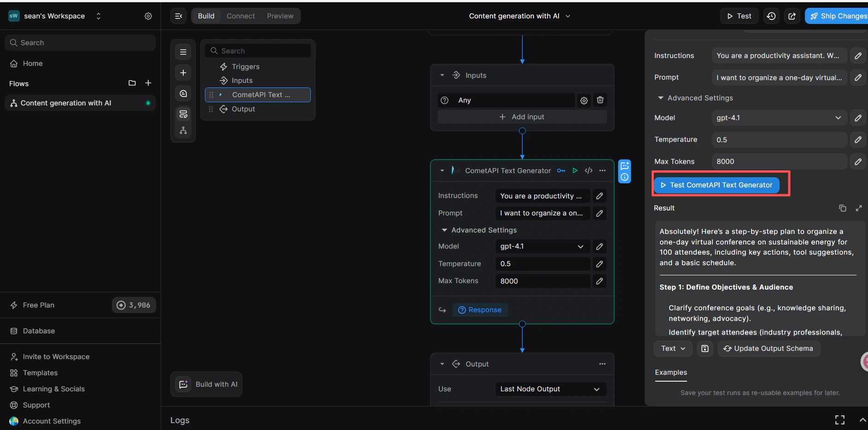Screen dimensions: 868x430
Task: Delete the Any input
Action: [600, 100]
